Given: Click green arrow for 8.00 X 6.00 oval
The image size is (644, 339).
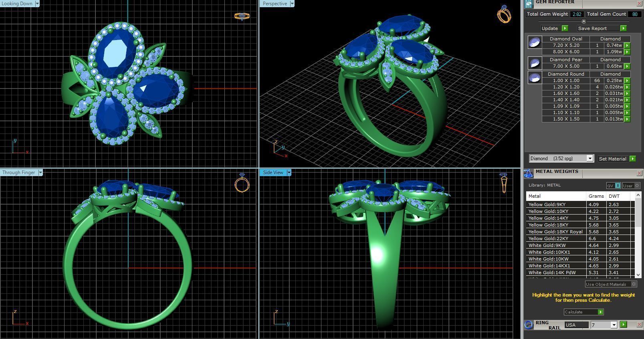Looking at the screenshot, I should 627,52.
